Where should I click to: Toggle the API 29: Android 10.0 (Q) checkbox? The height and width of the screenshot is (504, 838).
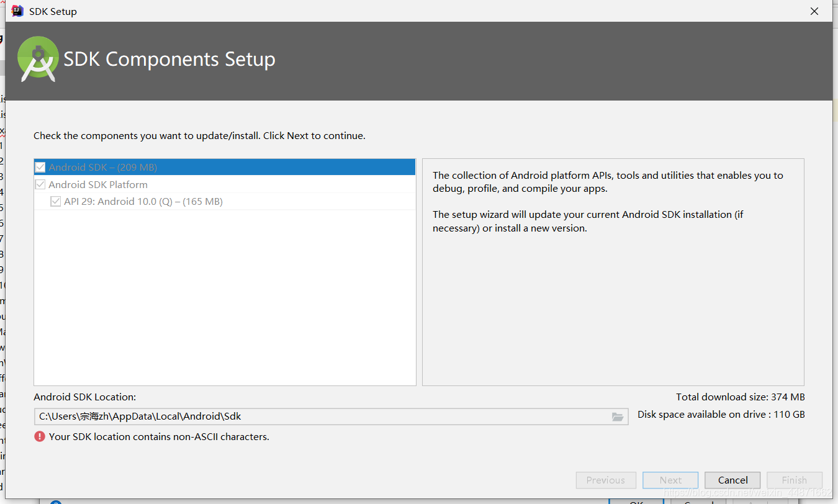click(56, 201)
